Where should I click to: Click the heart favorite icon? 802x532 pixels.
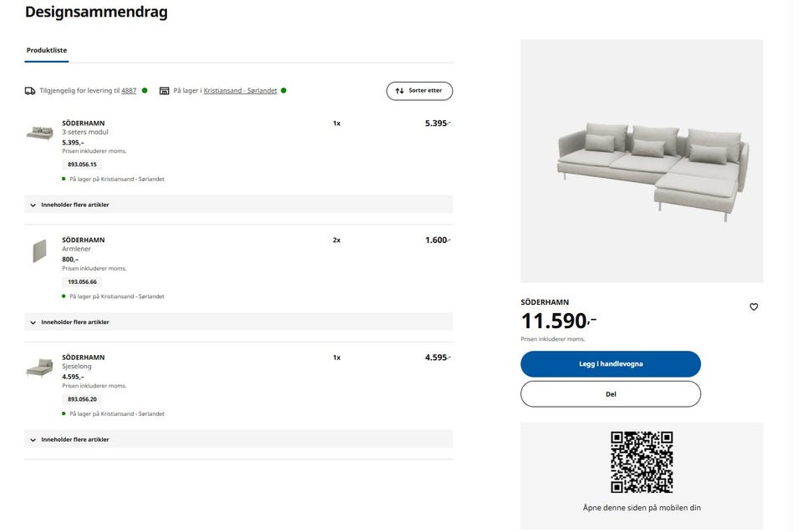[x=754, y=307]
